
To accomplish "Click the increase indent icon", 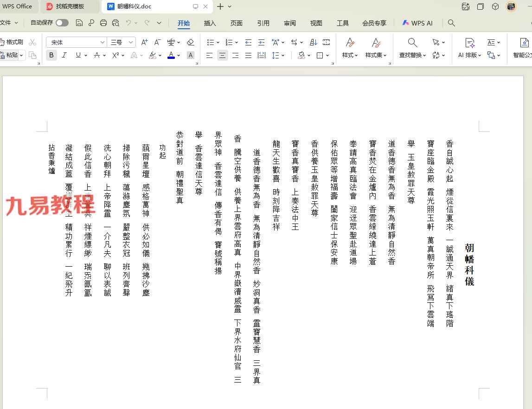I will [x=261, y=42].
